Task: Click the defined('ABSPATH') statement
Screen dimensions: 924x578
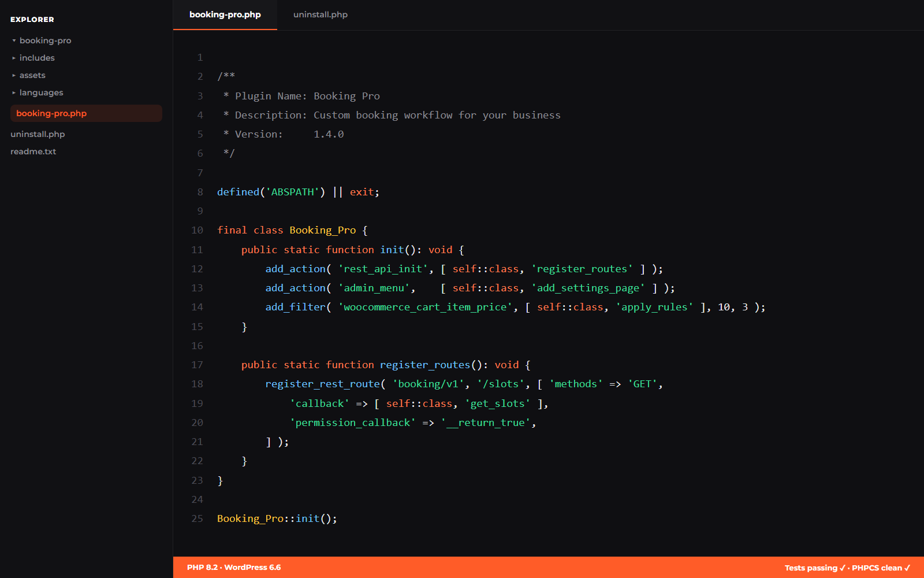Action: [x=271, y=192]
